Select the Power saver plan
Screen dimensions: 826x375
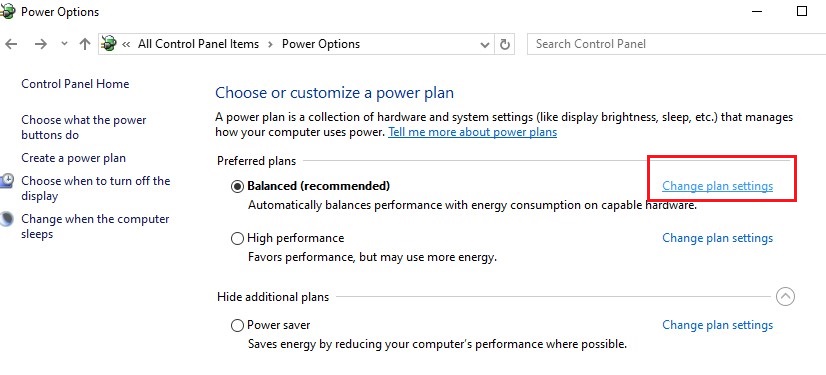coord(238,325)
